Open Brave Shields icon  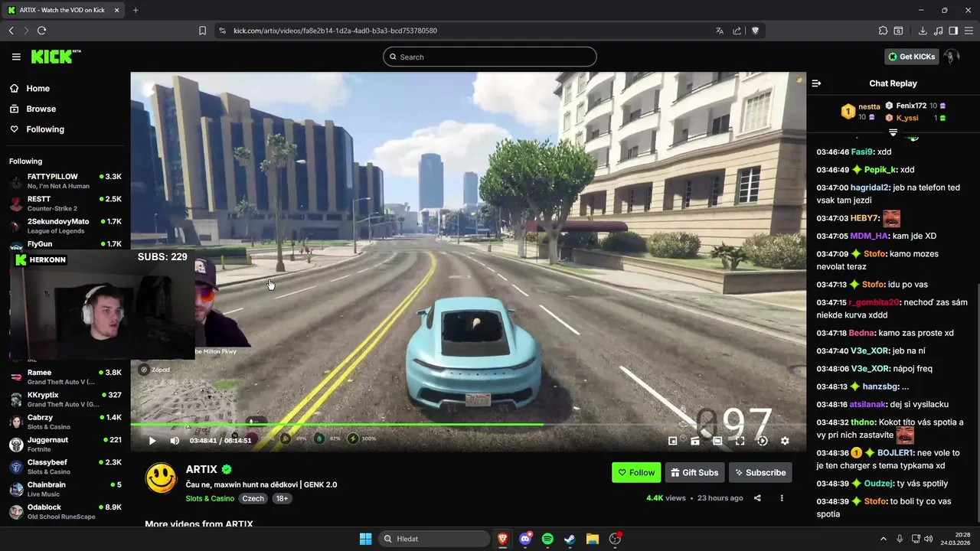point(755,31)
